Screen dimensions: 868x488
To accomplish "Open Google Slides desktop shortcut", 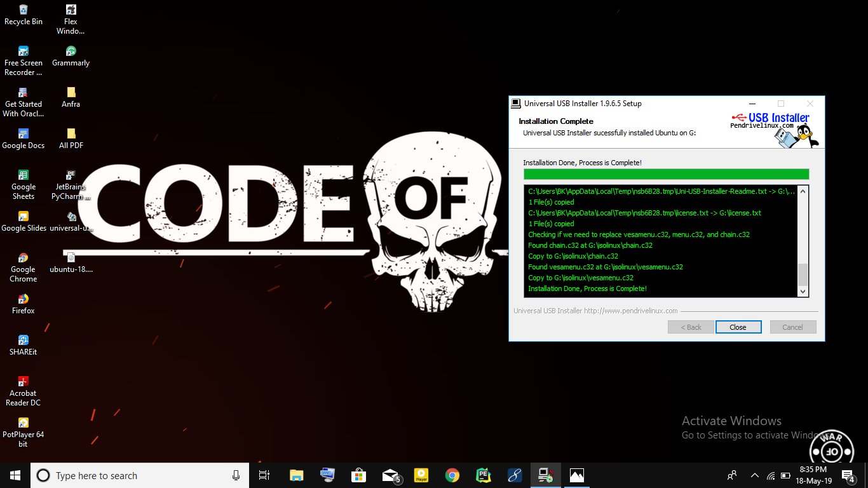I will pos(24,221).
